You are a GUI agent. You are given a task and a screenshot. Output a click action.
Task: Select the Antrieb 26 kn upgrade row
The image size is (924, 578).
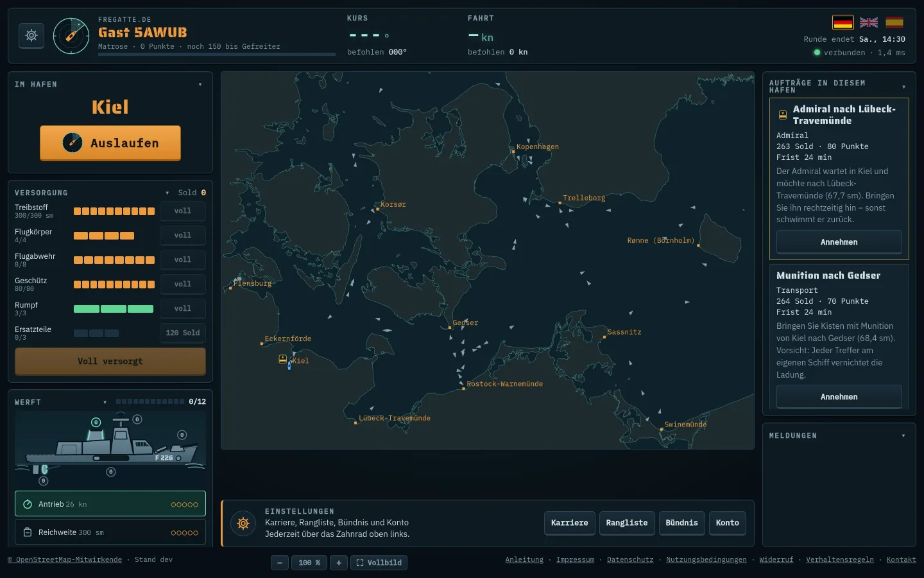coord(110,504)
